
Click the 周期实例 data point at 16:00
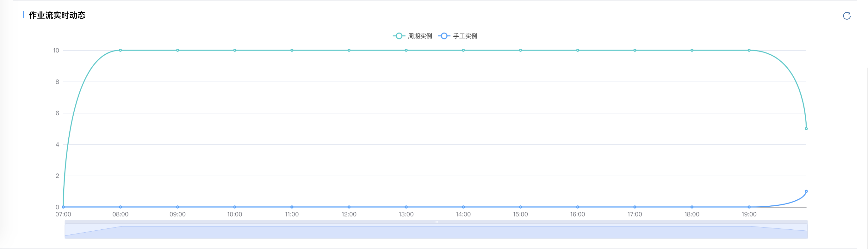[x=577, y=51]
